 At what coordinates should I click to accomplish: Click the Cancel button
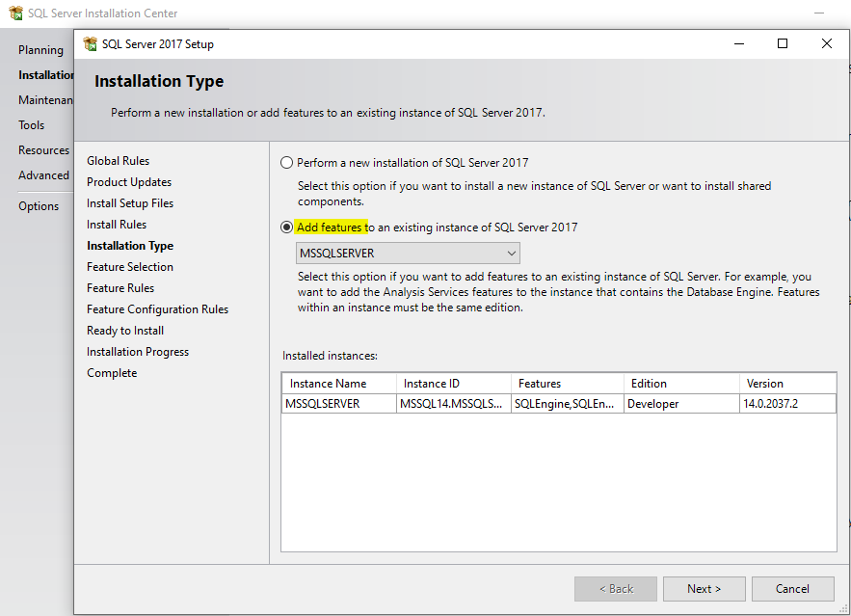tap(792, 589)
